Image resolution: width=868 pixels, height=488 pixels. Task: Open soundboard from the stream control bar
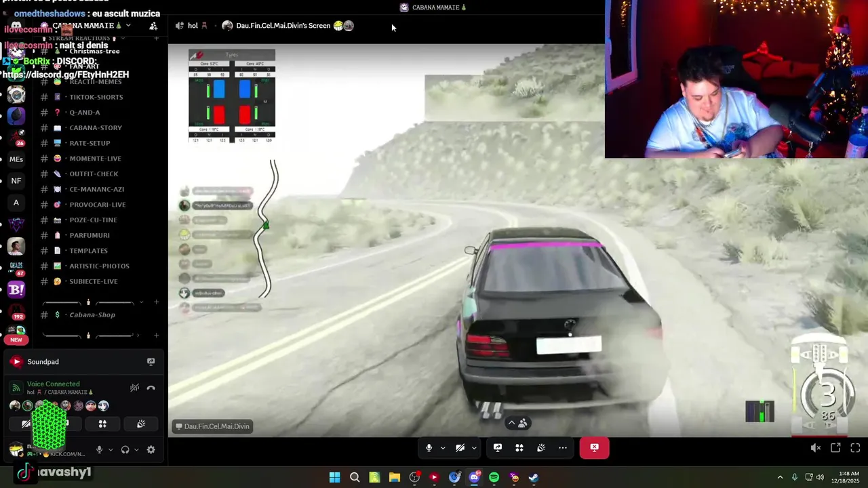click(x=541, y=447)
